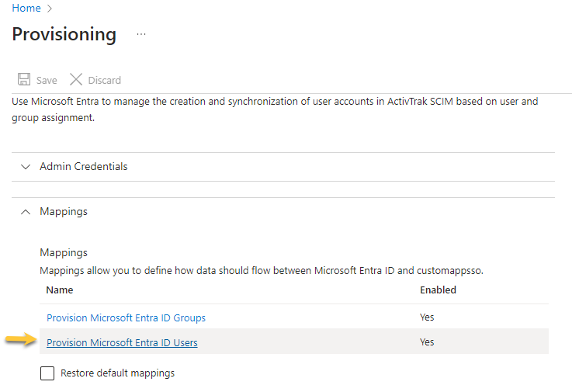Image resolution: width=572 pixels, height=392 pixels.
Task: Open Provision Microsoft Entra ID Groups
Action: click(126, 318)
